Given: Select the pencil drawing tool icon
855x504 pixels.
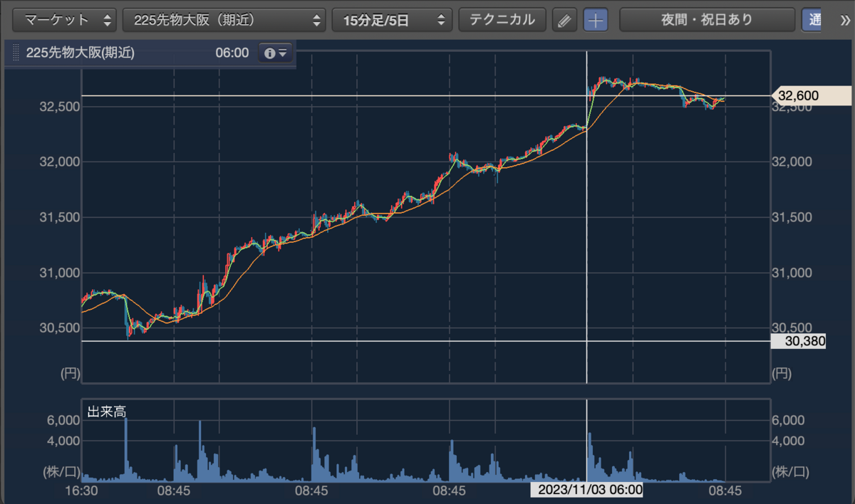Looking at the screenshot, I should [564, 21].
